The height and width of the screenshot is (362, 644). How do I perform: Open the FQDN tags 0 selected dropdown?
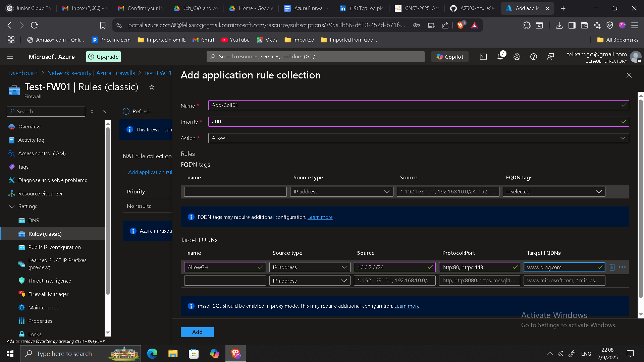(554, 192)
